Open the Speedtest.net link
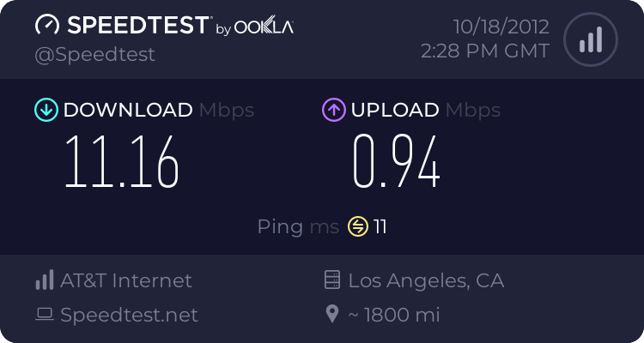This screenshot has height=343, width=644. tap(129, 315)
